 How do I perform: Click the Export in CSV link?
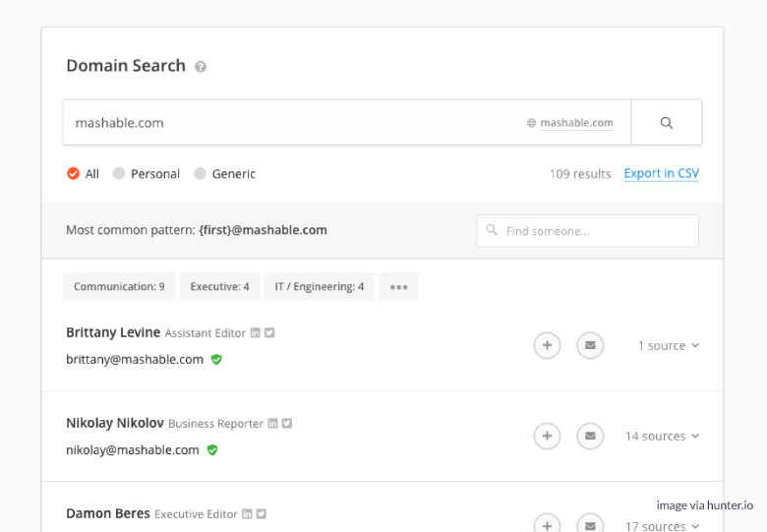point(662,174)
